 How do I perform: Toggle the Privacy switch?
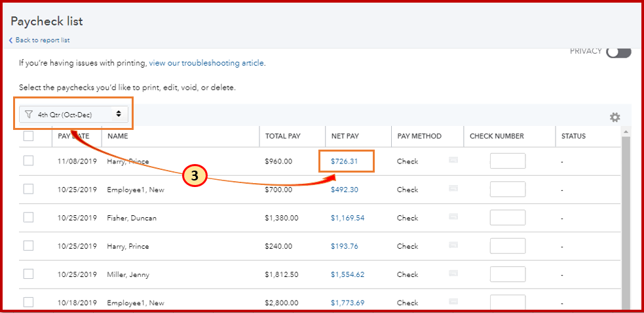click(x=618, y=52)
